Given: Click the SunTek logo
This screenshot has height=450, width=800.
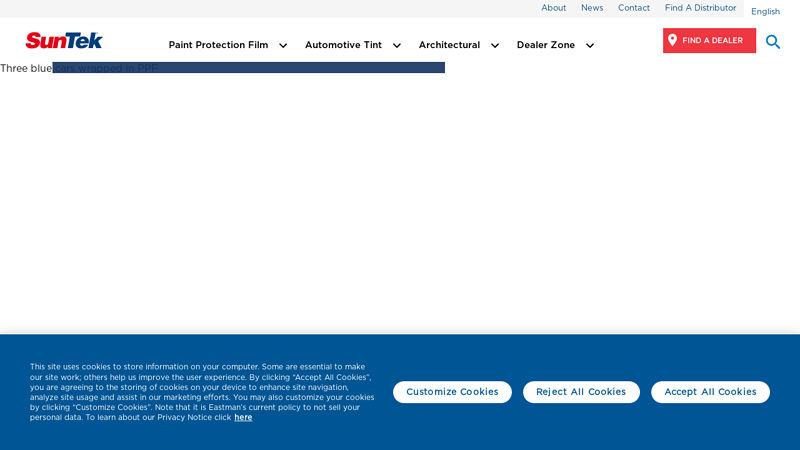Looking at the screenshot, I should (x=64, y=40).
